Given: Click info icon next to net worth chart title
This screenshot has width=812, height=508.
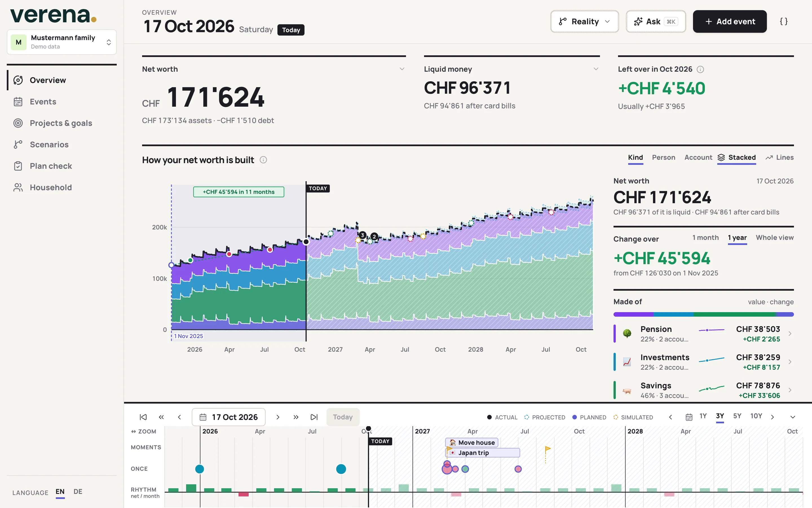Looking at the screenshot, I should pyautogui.click(x=263, y=160).
